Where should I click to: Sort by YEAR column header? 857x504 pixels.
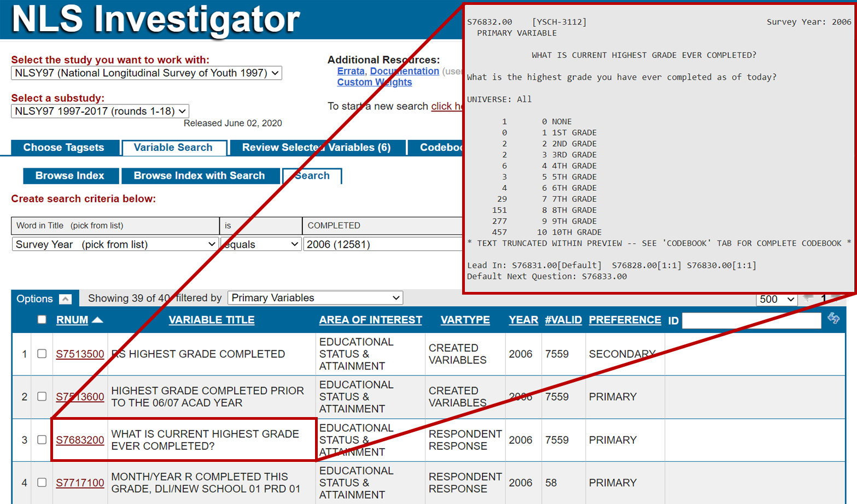tap(523, 320)
